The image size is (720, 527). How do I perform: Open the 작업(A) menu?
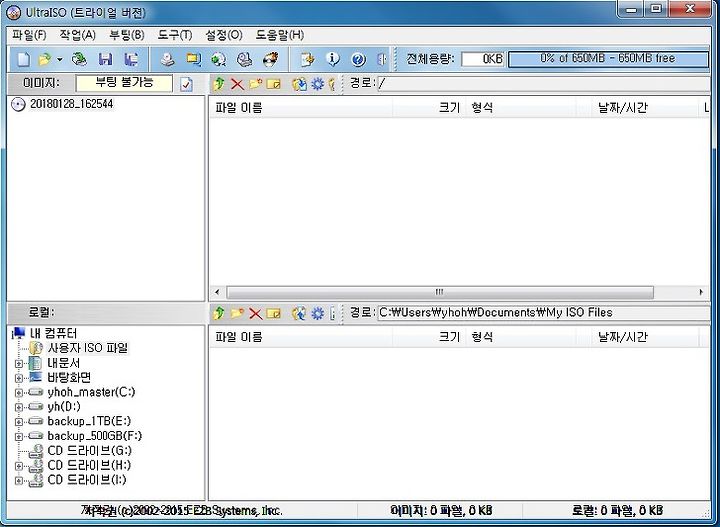[x=77, y=35]
